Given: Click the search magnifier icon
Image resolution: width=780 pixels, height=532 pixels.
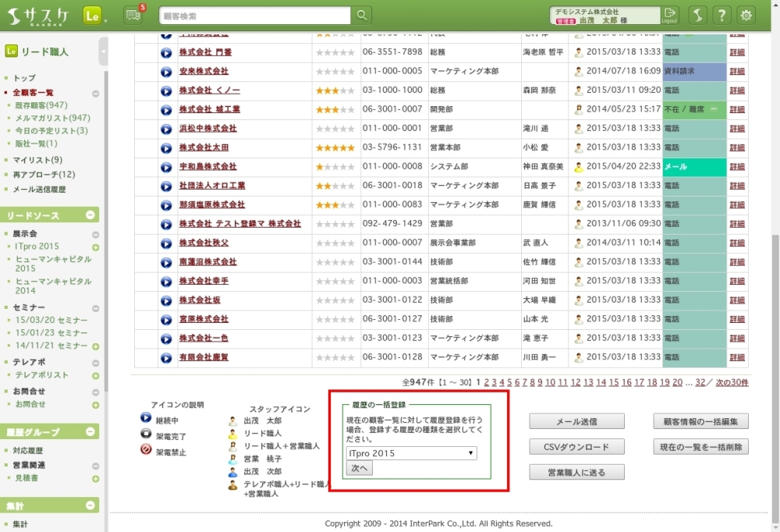Looking at the screenshot, I should click(362, 16).
